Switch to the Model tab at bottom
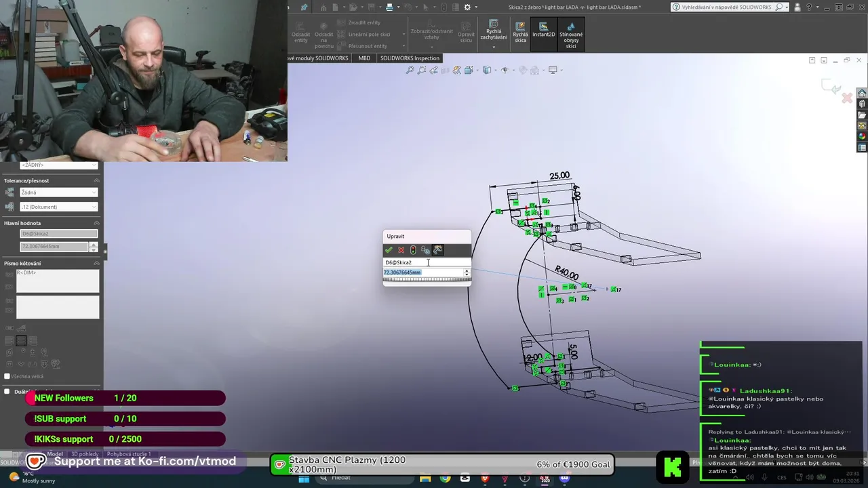Image resolution: width=868 pixels, height=488 pixels. click(x=55, y=454)
